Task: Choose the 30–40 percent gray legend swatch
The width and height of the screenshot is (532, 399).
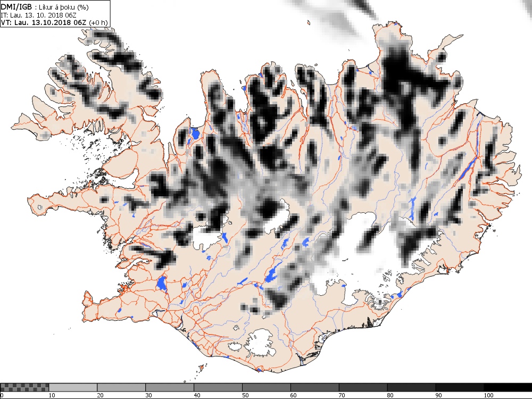Action: point(170,387)
